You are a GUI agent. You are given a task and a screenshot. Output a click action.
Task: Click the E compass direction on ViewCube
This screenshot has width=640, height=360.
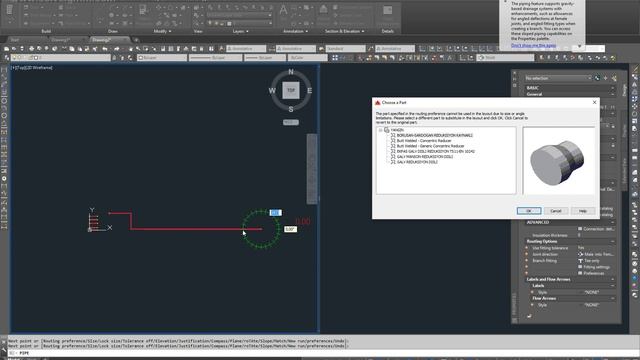point(309,90)
